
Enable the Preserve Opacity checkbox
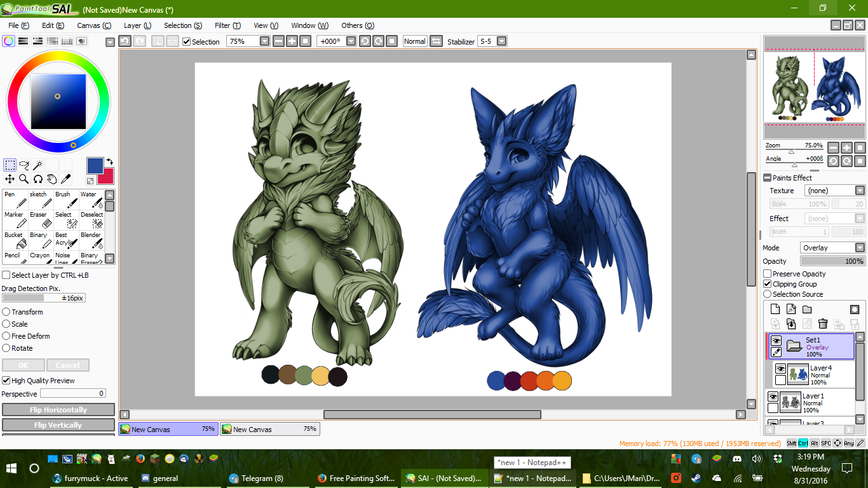768,274
